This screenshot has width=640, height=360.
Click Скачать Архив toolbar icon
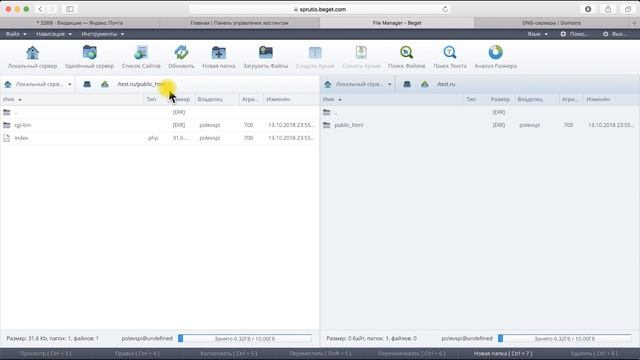point(361,53)
